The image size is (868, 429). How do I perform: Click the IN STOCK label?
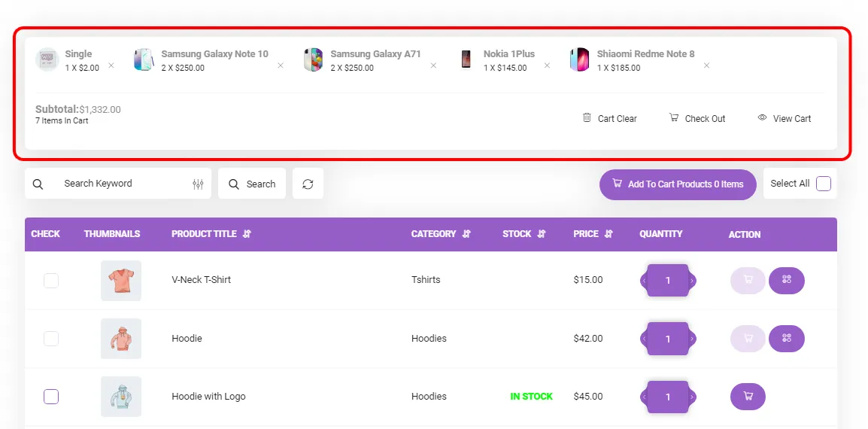tap(532, 397)
